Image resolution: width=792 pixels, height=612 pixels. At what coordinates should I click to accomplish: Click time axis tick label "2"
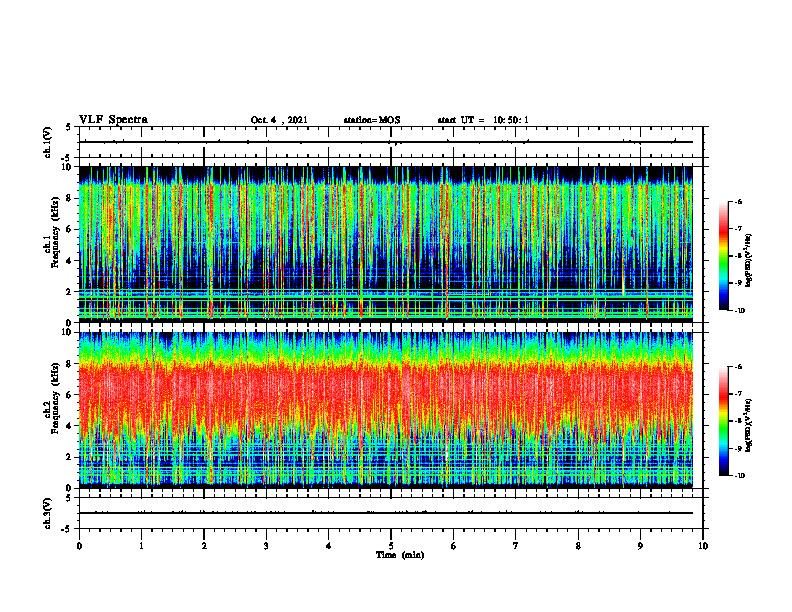pos(204,546)
